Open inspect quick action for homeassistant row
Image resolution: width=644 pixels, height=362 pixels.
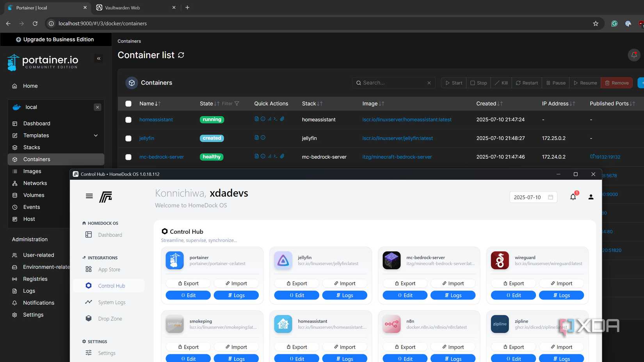[263, 119]
